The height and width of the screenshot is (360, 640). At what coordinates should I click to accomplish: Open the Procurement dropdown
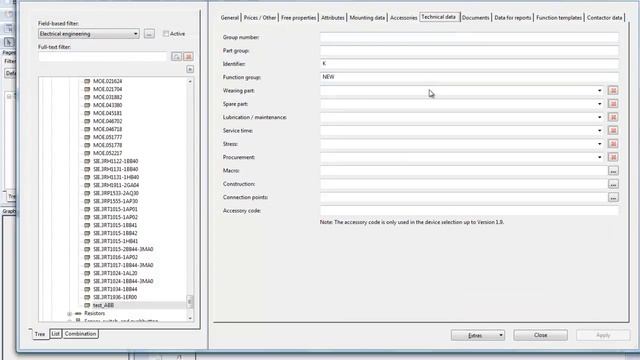pos(599,157)
